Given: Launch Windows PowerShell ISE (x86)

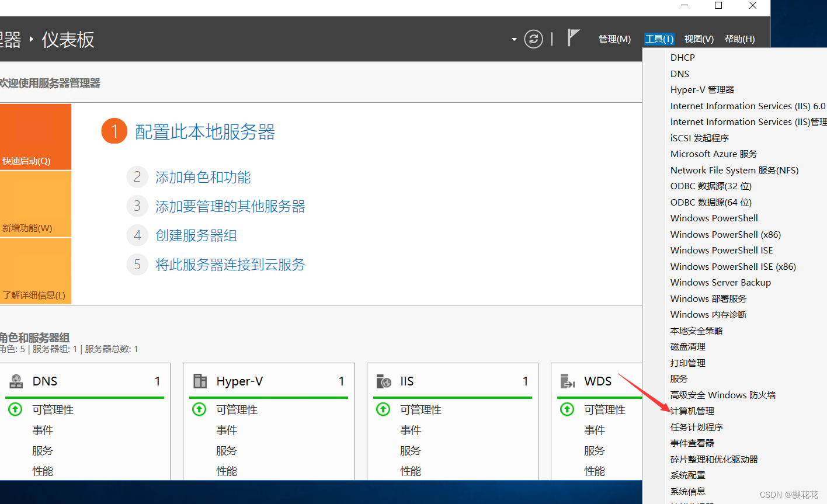Looking at the screenshot, I should tap(734, 266).
